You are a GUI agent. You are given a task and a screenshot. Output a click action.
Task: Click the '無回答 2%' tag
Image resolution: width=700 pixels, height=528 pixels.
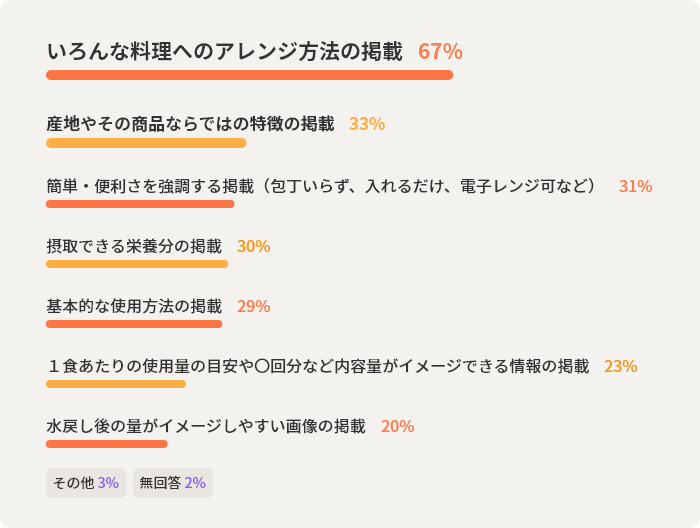point(173,483)
